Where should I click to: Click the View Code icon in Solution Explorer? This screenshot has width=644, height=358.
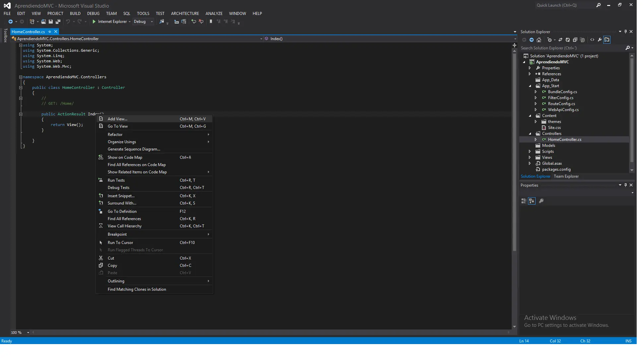pos(592,40)
